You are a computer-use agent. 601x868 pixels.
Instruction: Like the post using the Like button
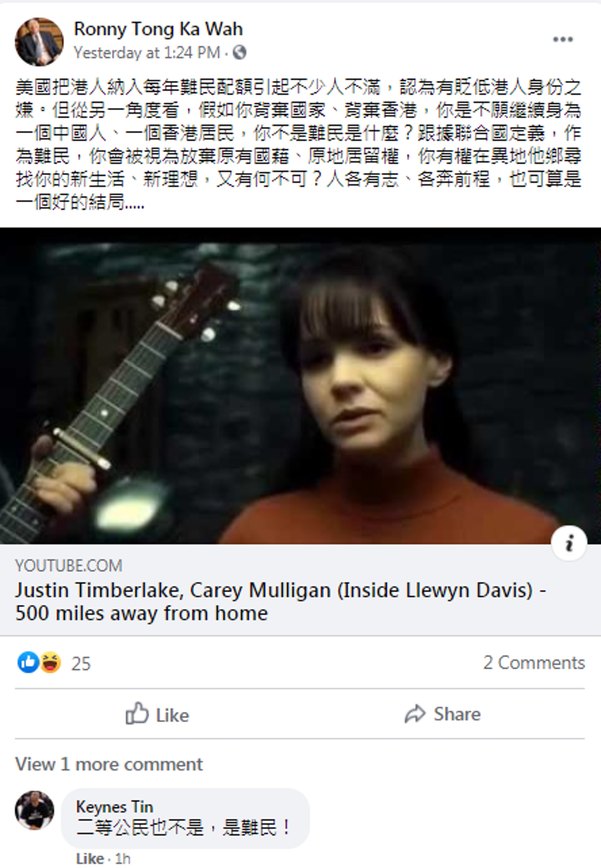coord(157,714)
